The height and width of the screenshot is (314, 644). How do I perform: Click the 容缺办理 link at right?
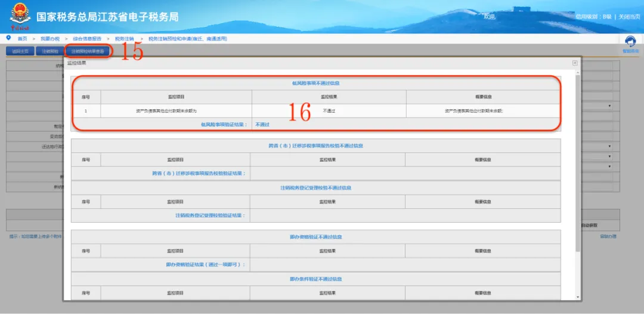[x=608, y=236]
